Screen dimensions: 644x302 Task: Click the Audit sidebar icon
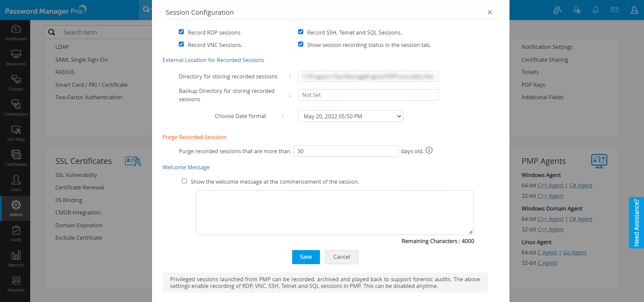(16, 234)
